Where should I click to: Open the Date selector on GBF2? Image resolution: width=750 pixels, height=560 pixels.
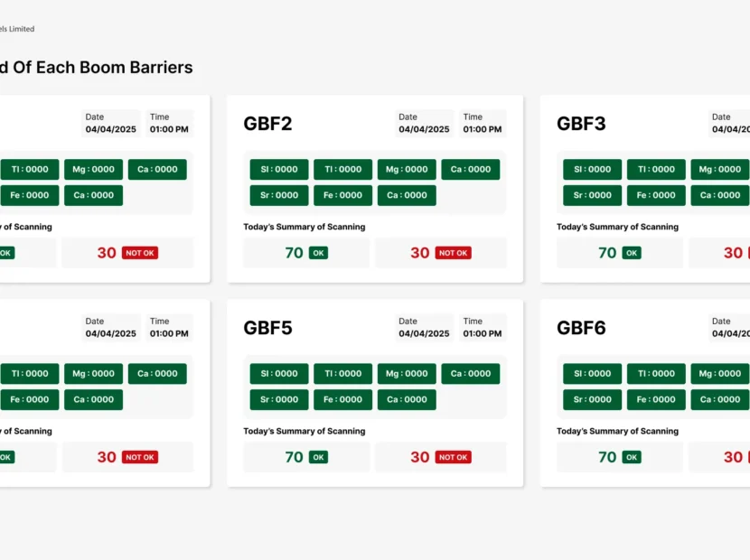[x=425, y=123]
